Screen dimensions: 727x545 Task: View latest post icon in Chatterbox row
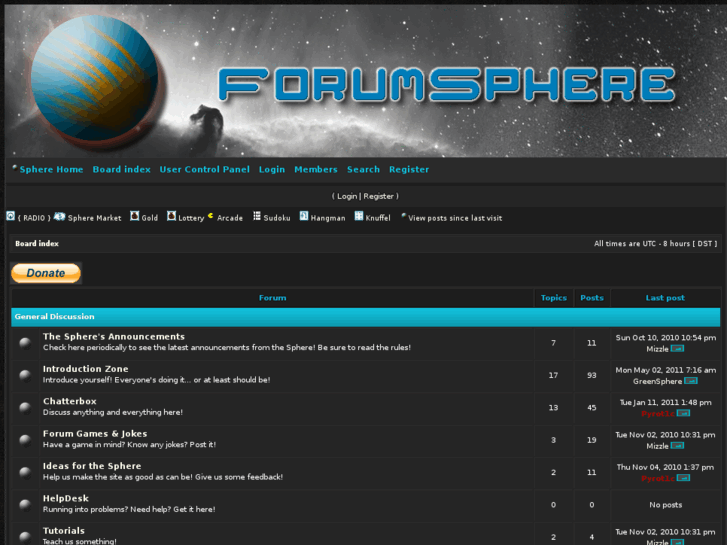click(x=683, y=413)
